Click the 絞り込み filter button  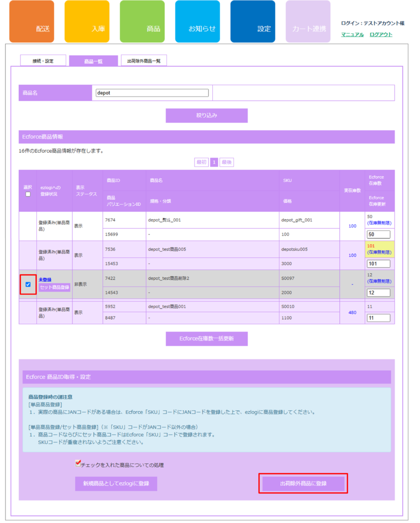tap(207, 115)
